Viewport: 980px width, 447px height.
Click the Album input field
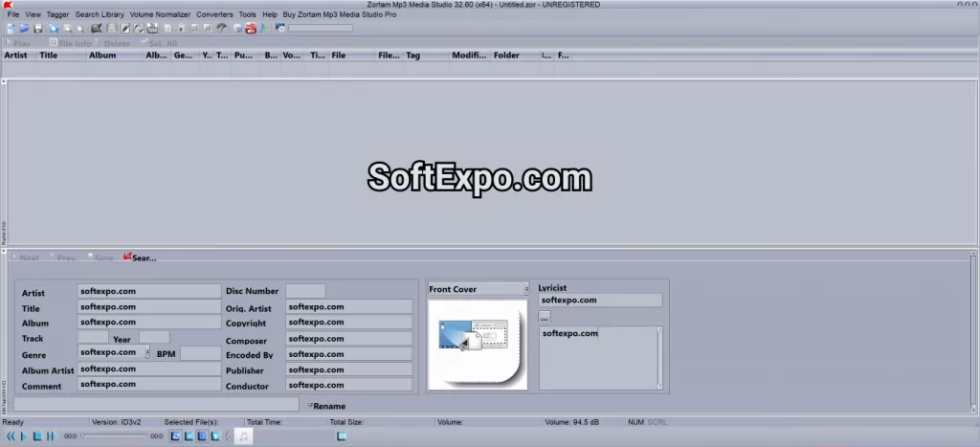pyautogui.click(x=148, y=322)
